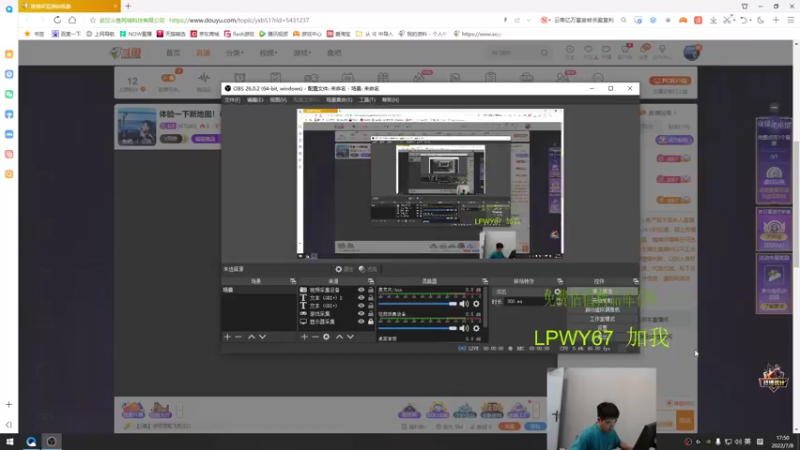Select the 场景 item in the scenes list
Image resolution: width=800 pixels, height=450 pixels.
pyautogui.click(x=259, y=290)
